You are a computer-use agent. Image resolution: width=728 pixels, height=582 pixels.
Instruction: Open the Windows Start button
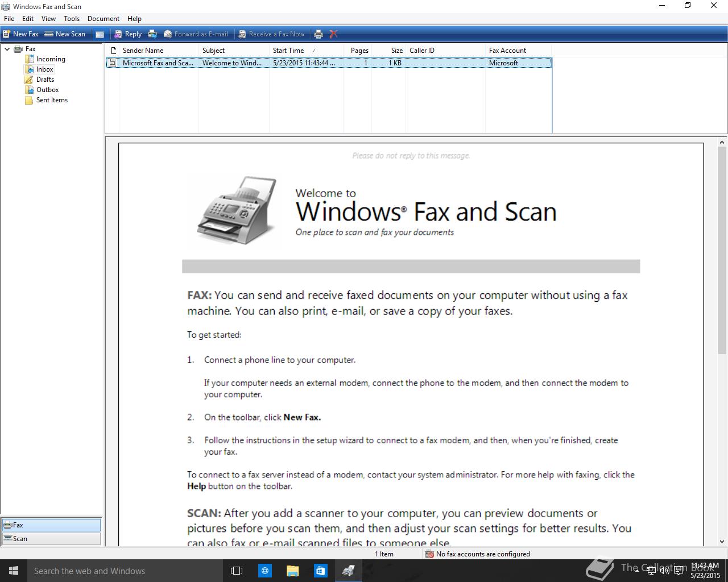coord(14,571)
